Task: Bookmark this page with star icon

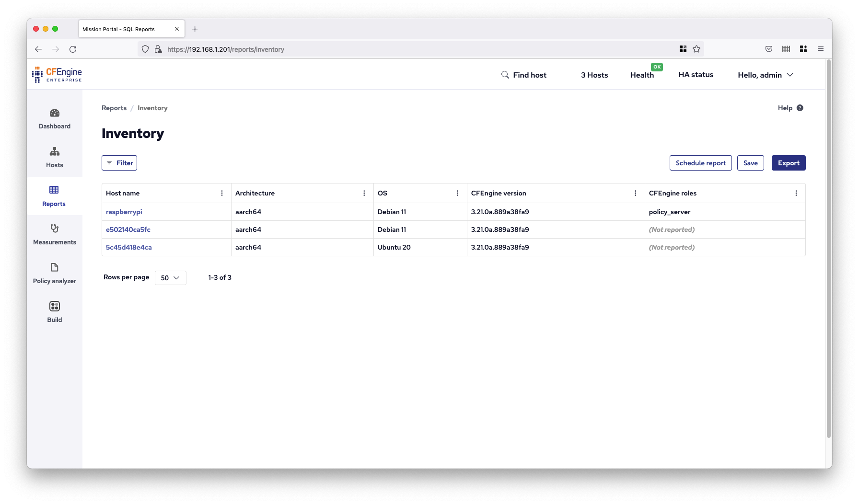Action: [x=696, y=49]
